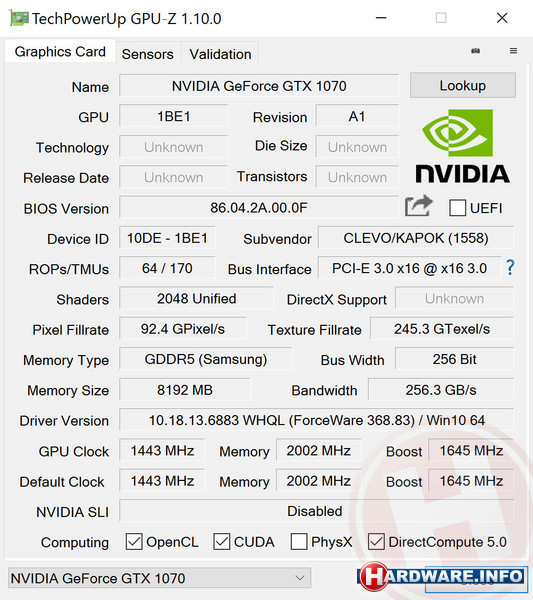The height and width of the screenshot is (600, 533).
Task: Click the GPU field value 1BE1
Action: point(174,116)
